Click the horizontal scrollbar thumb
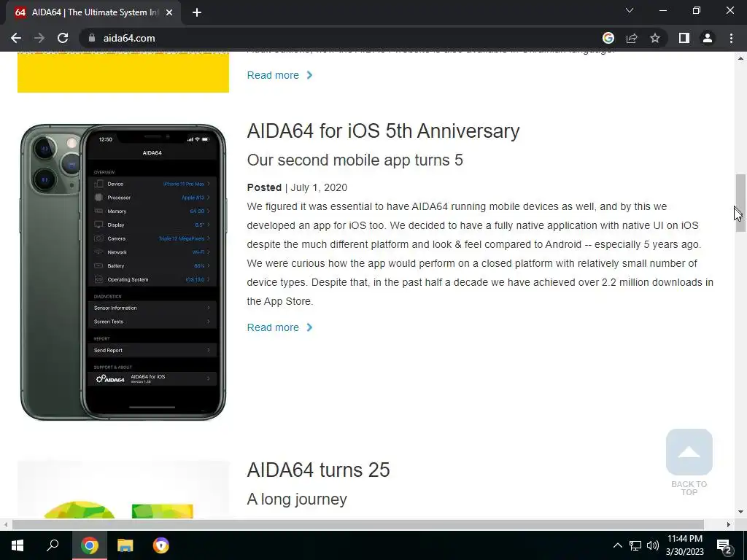Screen dimensions: 747x560 coord(357,524)
